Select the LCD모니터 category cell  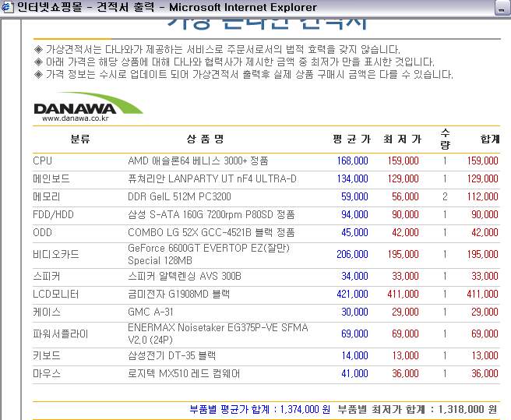tap(56, 294)
